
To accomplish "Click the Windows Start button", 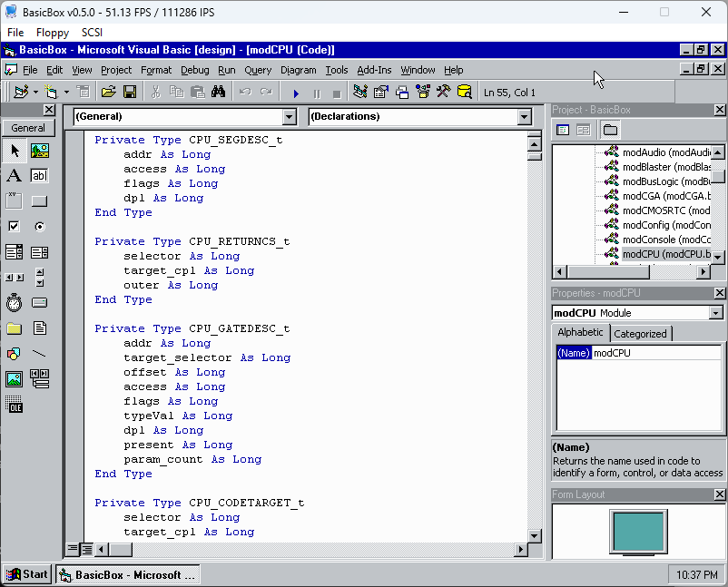I will [27, 574].
